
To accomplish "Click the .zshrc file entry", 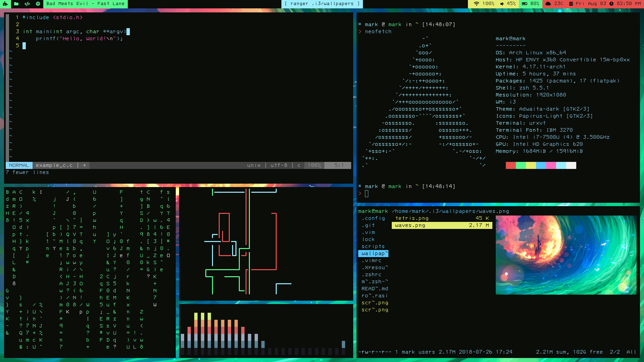I will (371, 275).
